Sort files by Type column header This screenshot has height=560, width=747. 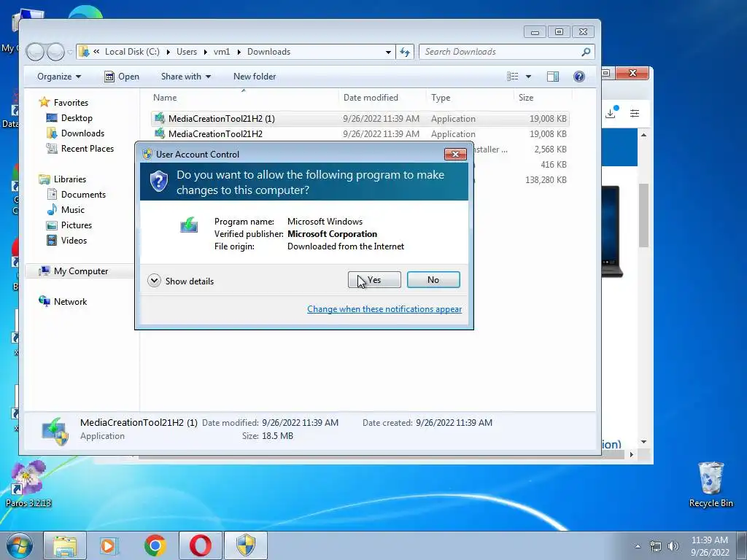[x=441, y=98]
